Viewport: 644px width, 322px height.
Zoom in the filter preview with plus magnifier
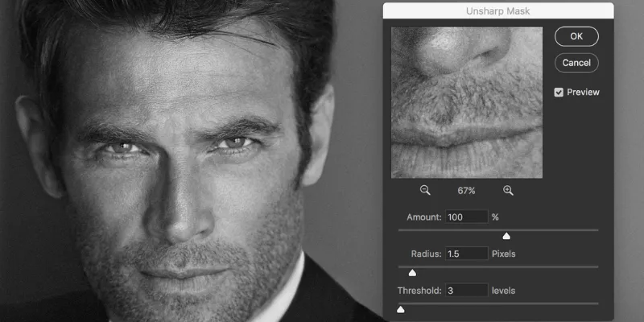pyautogui.click(x=508, y=191)
